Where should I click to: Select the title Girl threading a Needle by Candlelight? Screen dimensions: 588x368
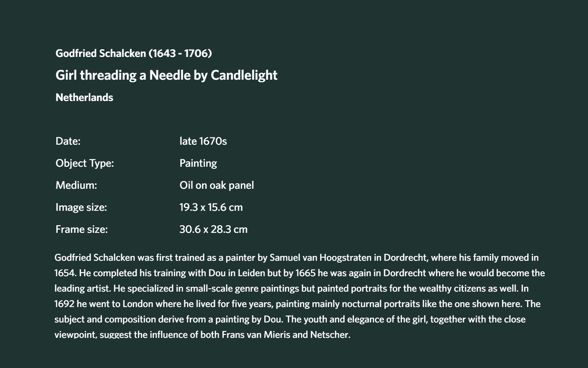(x=166, y=75)
